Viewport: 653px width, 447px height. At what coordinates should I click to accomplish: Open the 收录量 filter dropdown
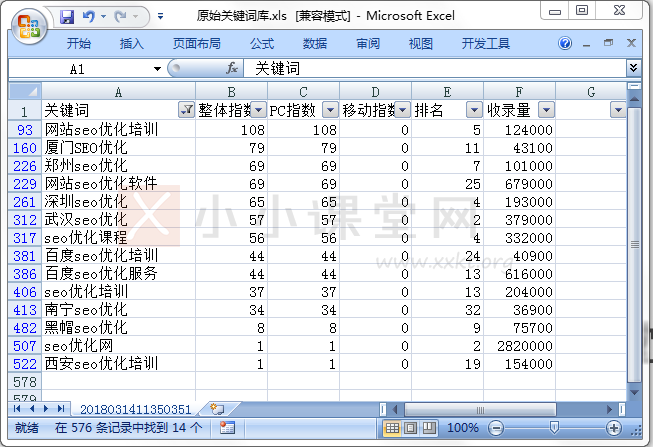(x=546, y=110)
